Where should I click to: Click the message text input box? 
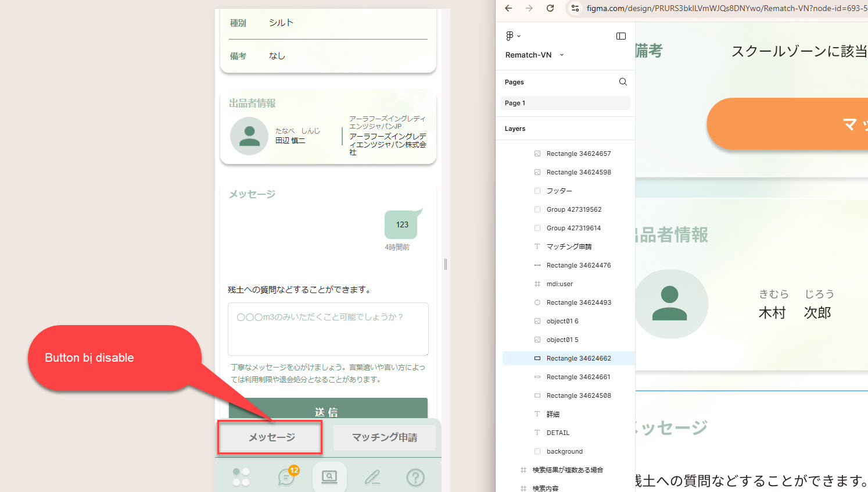(x=328, y=329)
